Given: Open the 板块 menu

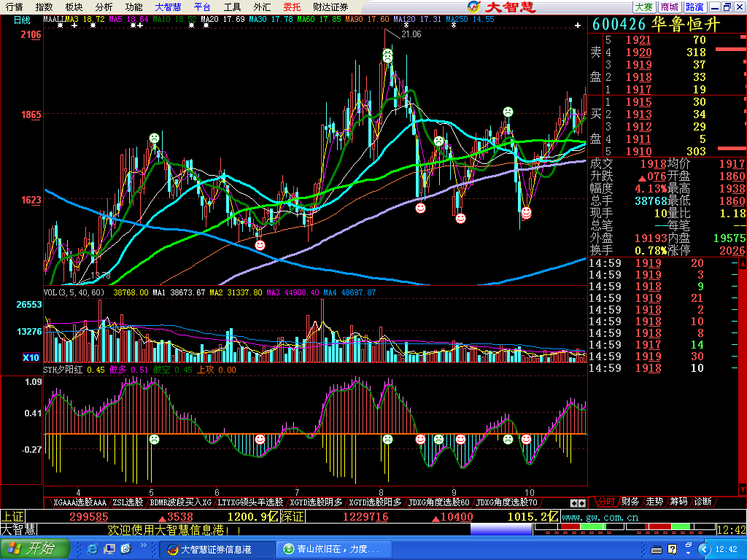Looking at the screenshot, I should point(74,7).
